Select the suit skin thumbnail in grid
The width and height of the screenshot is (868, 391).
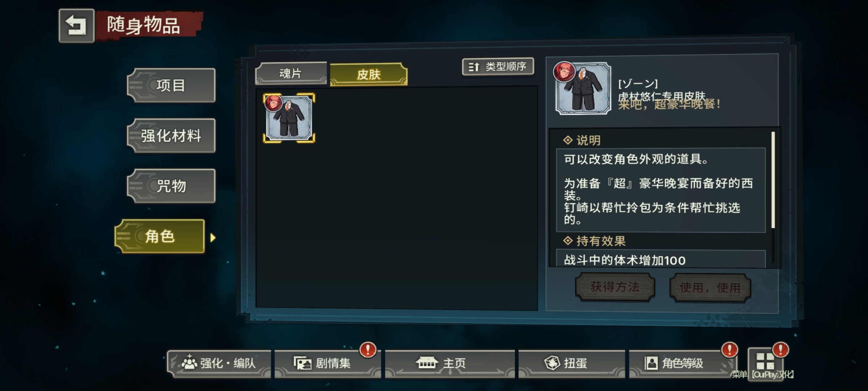click(289, 118)
